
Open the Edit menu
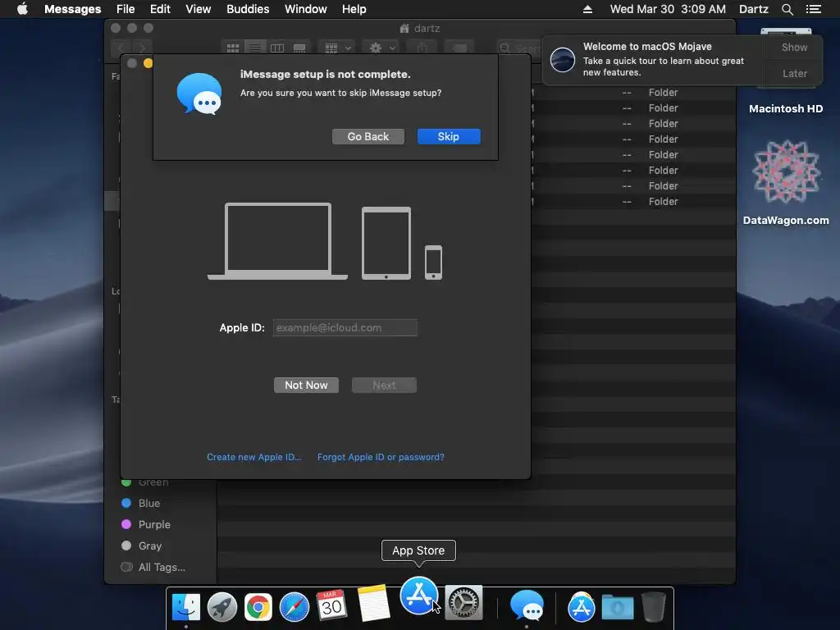click(160, 9)
